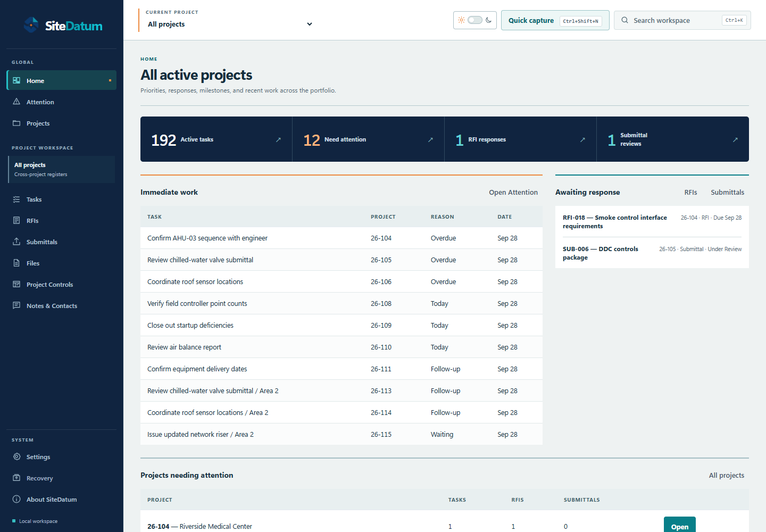The image size is (766, 532).
Task: Click the TASK column header in Immediate work
Action: coord(154,217)
